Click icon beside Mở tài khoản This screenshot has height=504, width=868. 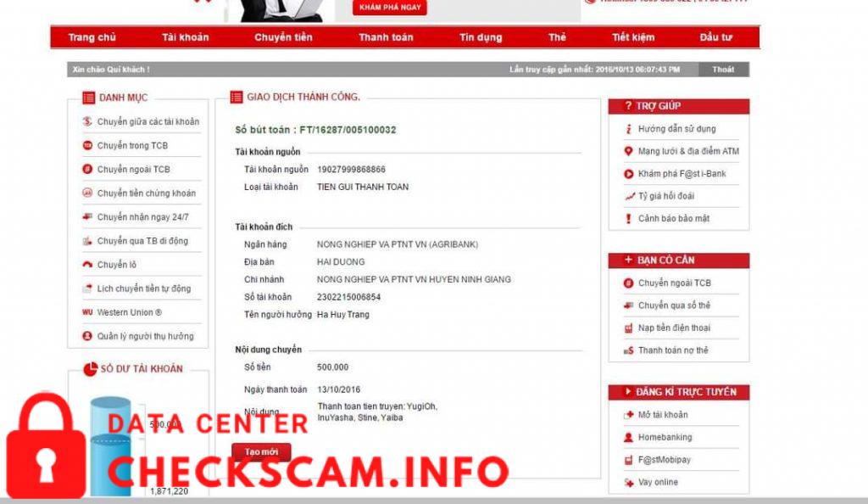[628, 415]
